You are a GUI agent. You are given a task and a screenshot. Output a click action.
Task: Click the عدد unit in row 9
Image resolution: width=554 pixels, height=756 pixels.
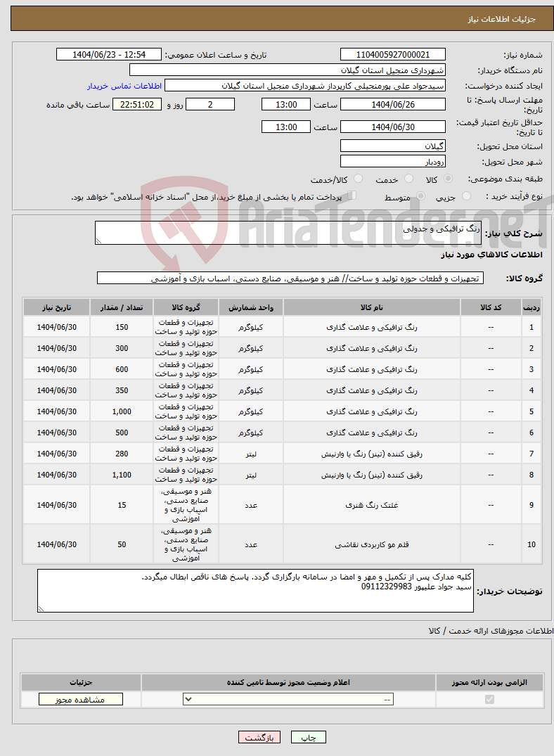251,505
